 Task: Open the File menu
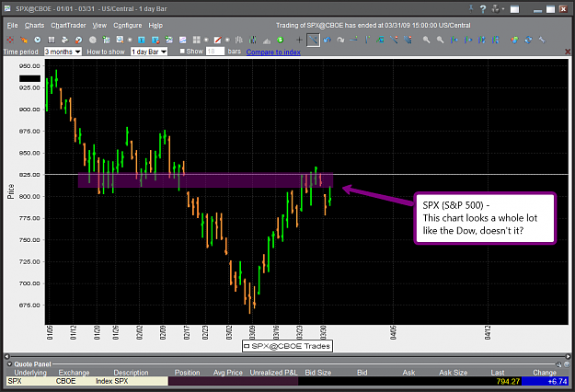pos(12,25)
